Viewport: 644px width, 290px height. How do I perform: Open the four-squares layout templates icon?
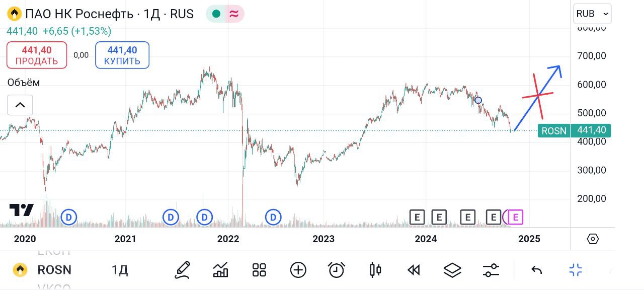[259, 270]
